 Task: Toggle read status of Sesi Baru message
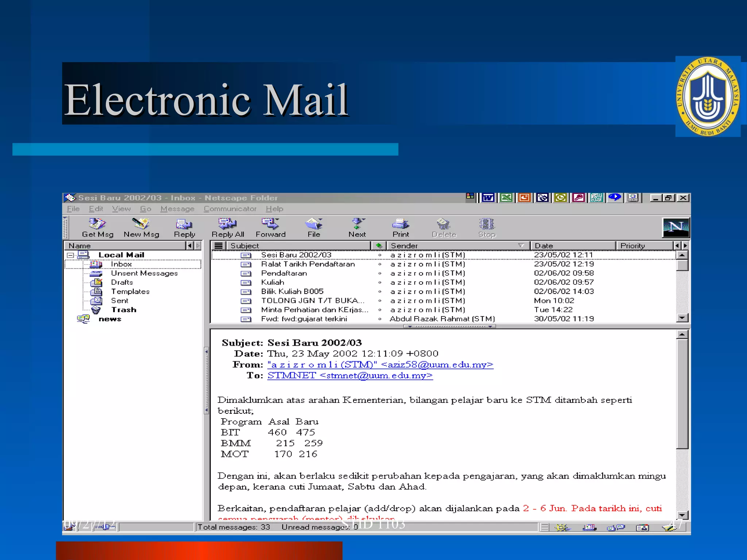tap(380, 255)
